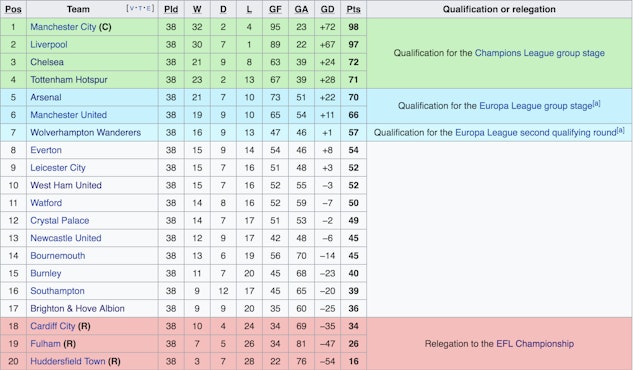This screenshot has width=633, height=370.
Task: Click the EFL Championship link
Action: 535,344
